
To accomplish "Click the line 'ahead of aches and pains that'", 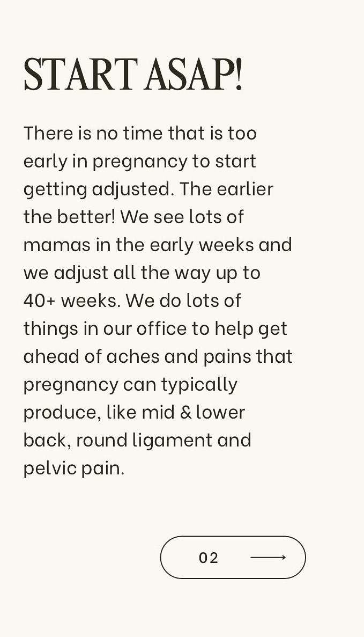I will [158, 357].
